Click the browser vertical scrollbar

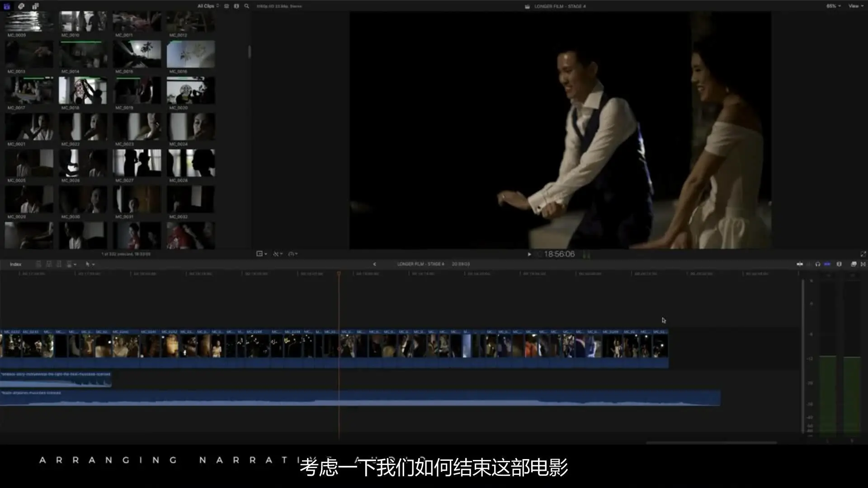click(x=249, y=52)
